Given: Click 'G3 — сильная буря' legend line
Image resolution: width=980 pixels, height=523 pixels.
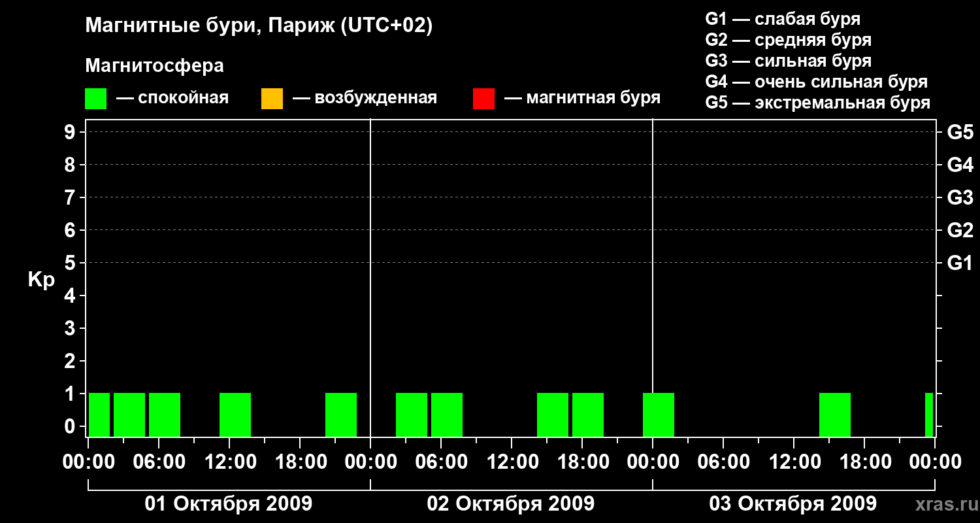Looking at the screenshot, I should click(788, 61).
